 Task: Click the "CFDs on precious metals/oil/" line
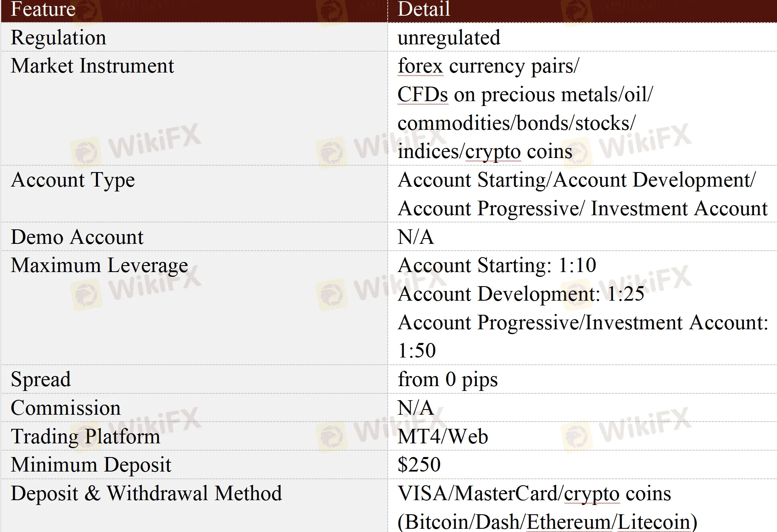click(x=525, y=95)
